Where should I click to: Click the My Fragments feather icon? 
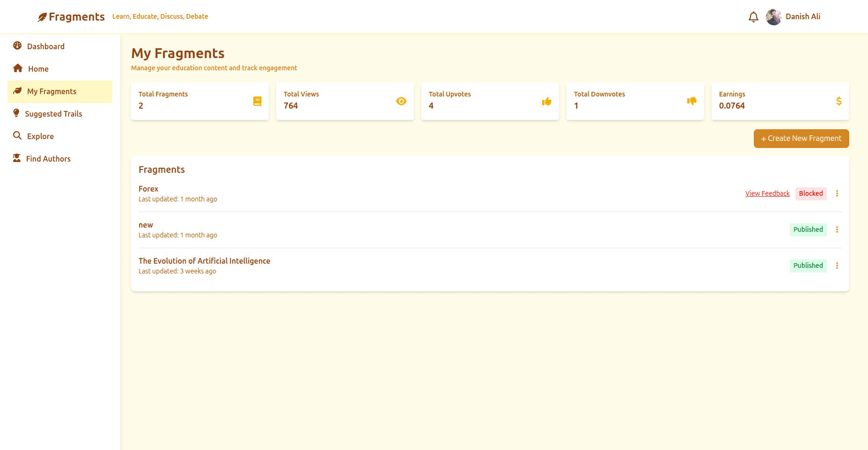coord(17,91)
